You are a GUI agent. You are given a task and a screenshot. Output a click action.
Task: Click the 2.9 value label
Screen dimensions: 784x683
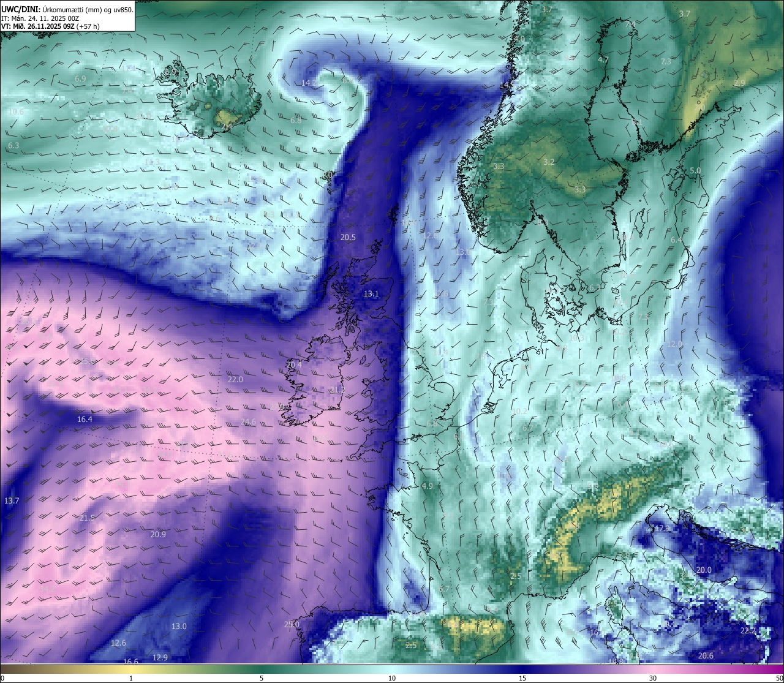739,83
